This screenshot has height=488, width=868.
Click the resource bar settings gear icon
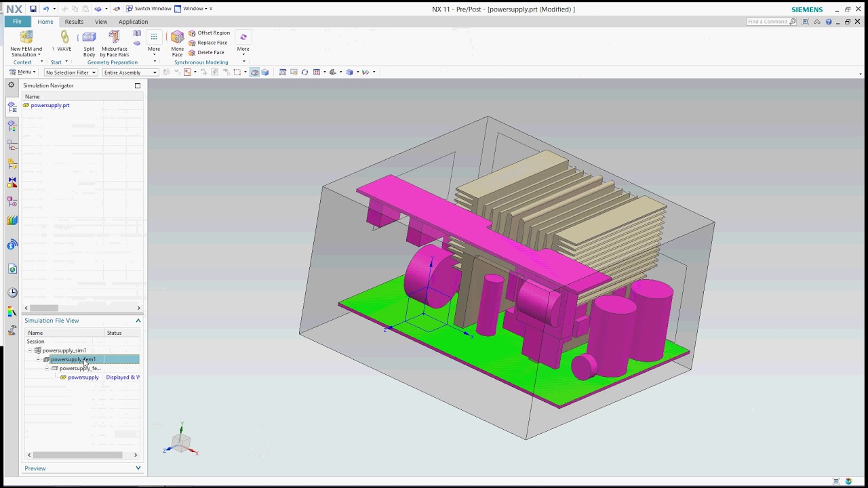click(11, 85)
